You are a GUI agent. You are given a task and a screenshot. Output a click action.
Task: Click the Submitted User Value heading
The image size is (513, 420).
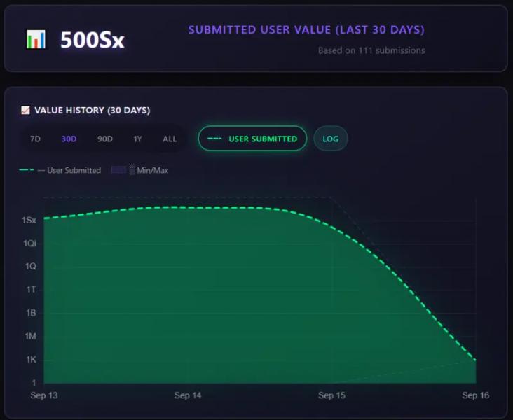point(306,30)
